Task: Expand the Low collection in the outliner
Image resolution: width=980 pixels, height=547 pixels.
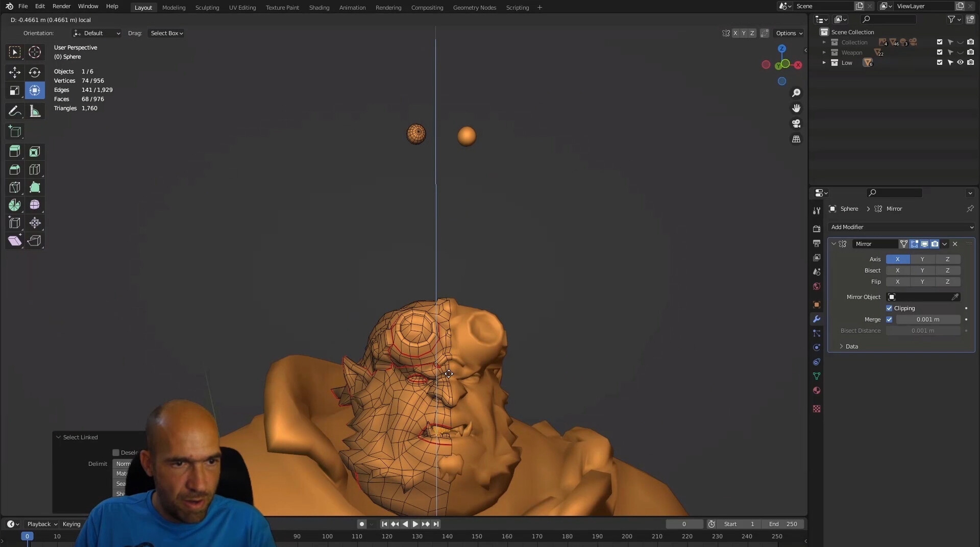Action: point(824,62)
